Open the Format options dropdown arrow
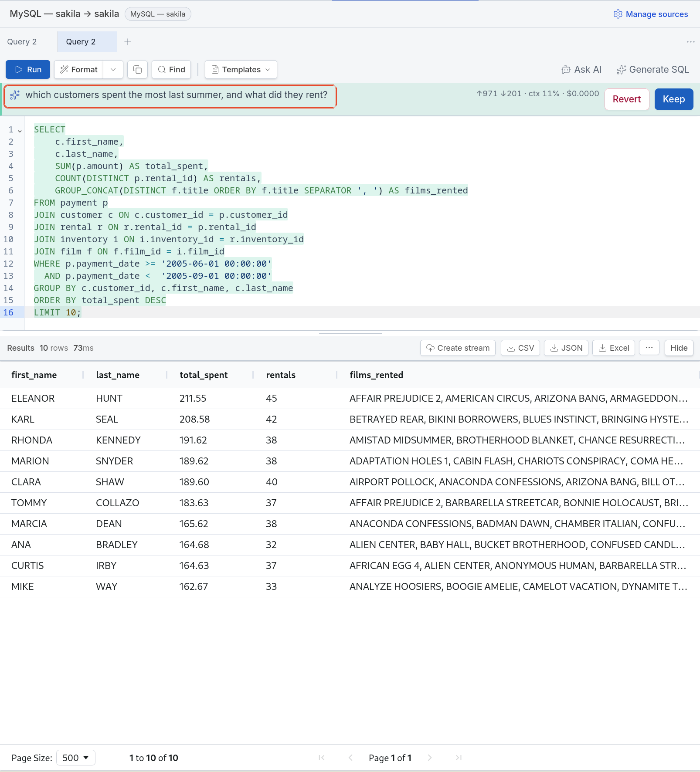Image resolution: width=700 pixels, height=772 pixels. click(113, 70)
